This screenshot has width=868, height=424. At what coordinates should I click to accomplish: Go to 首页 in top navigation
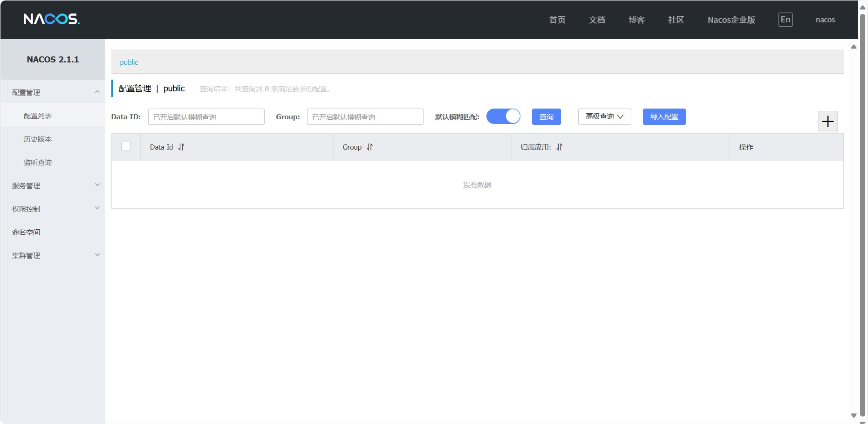point(557,20)
